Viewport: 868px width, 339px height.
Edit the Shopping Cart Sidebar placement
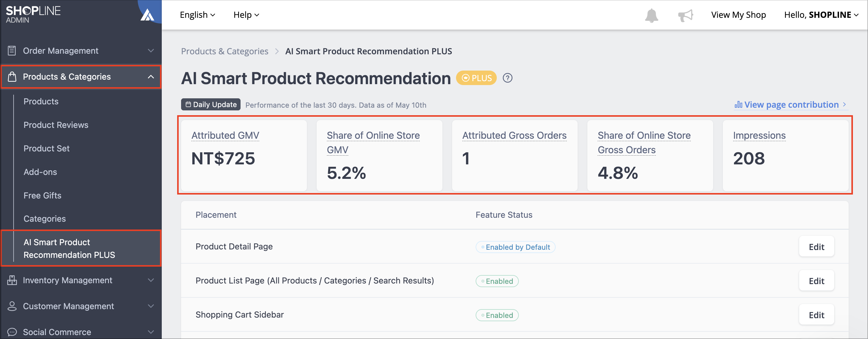click(816, 315)
